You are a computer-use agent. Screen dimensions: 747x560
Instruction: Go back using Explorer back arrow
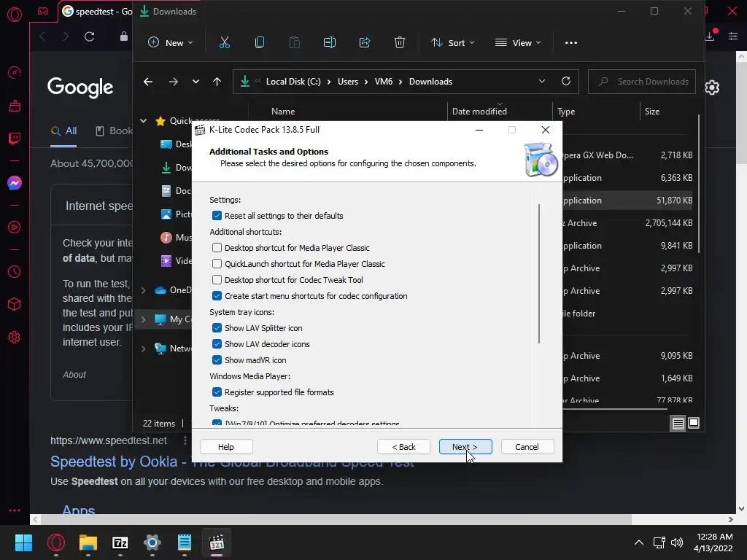pyautogui.click(x=148, y=82)
